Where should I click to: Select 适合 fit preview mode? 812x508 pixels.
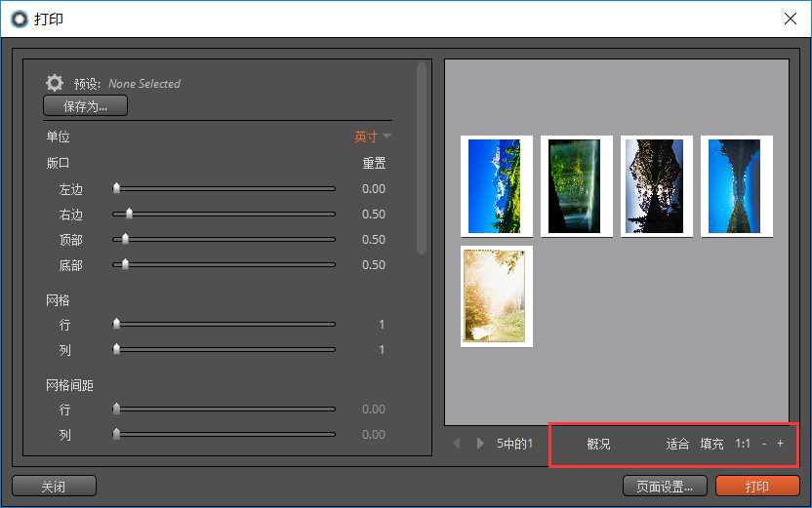click(677, 444)
